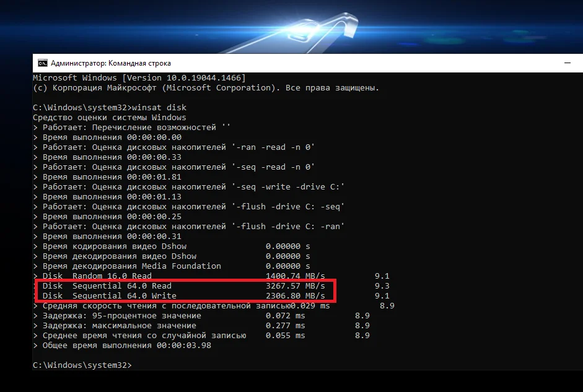
Task: Click the 'winsat disk' command text
Action: point(151,107)
